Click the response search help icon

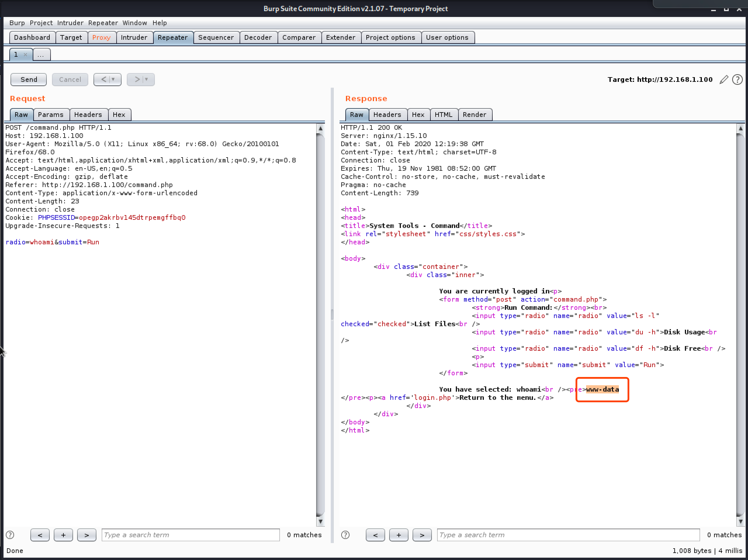pos(345,535)
